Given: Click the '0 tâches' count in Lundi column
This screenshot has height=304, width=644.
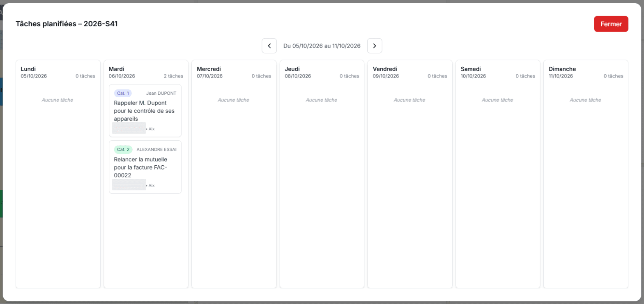Looking at the screenshot, I should [x=85, y=76].
